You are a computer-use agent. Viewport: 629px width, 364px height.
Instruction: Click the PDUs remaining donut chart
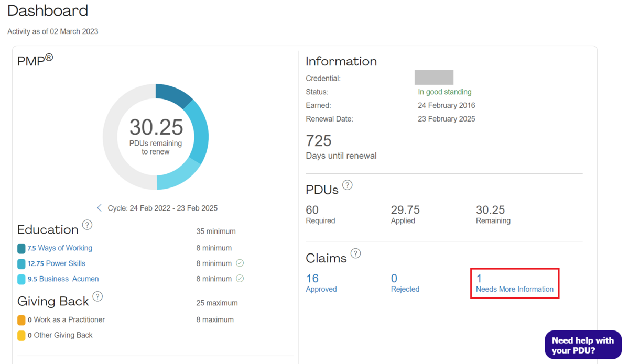(x=156, y=136)
